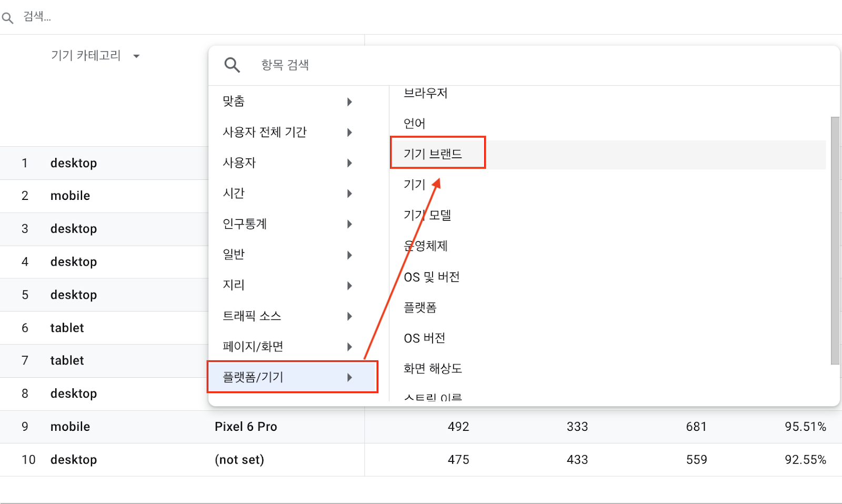
Task: Select the 기기 브랜드 dimension
Action: [433, 154]
